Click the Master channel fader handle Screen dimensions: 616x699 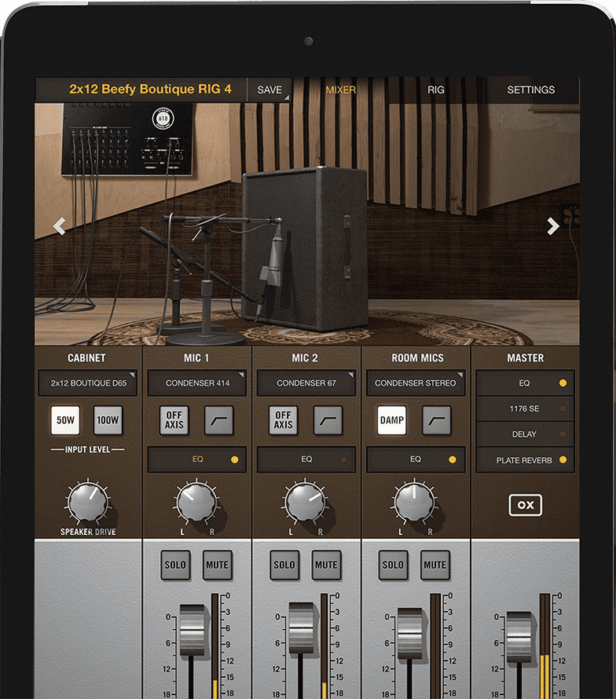519,636
